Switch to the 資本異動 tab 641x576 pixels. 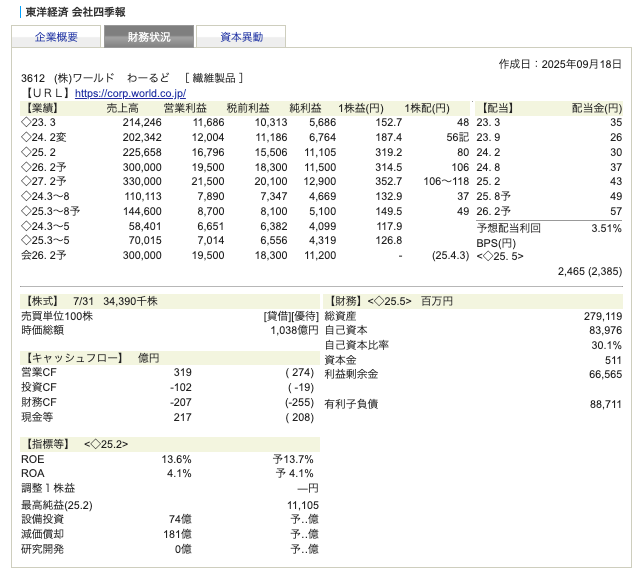tap(242, 37)
